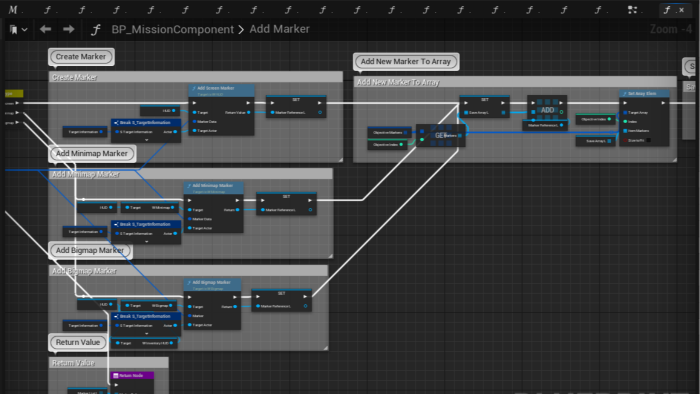Select the Return Value comment title bar
Image resolution: width=700 pixels, height=394 pixels.
108,363
